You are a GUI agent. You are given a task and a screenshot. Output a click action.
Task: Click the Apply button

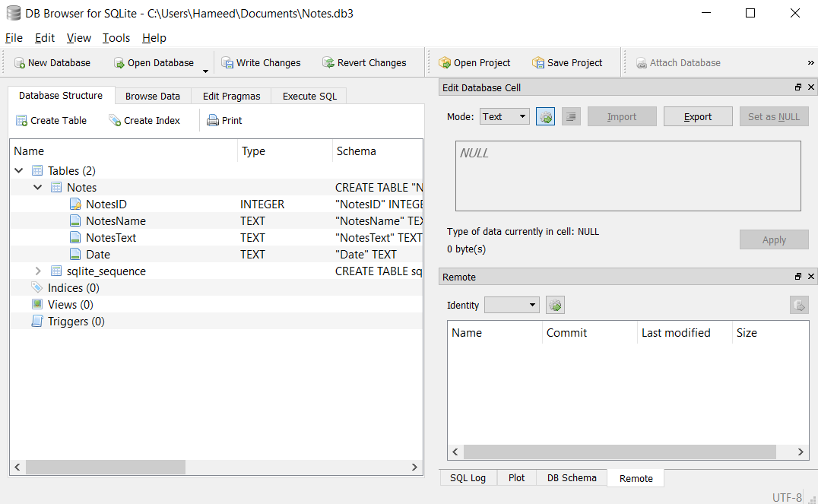(774, 240)
